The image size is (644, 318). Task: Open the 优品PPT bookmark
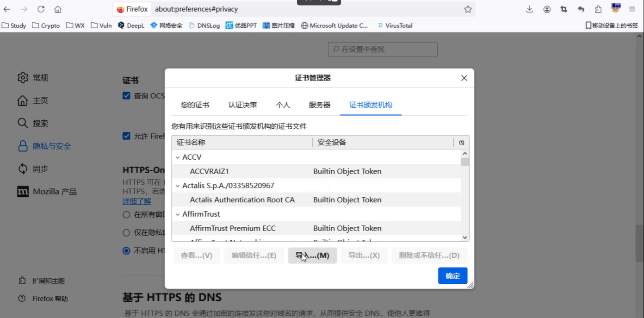[241, 25]
